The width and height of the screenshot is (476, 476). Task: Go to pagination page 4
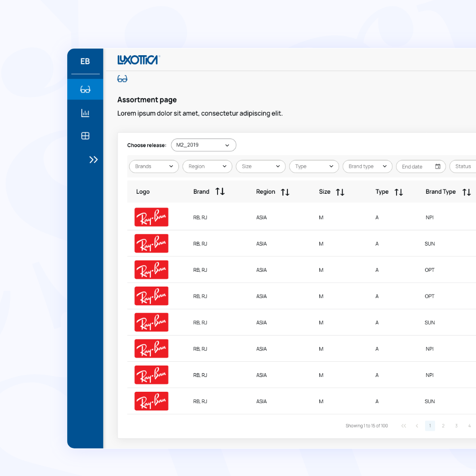[469, 426]
